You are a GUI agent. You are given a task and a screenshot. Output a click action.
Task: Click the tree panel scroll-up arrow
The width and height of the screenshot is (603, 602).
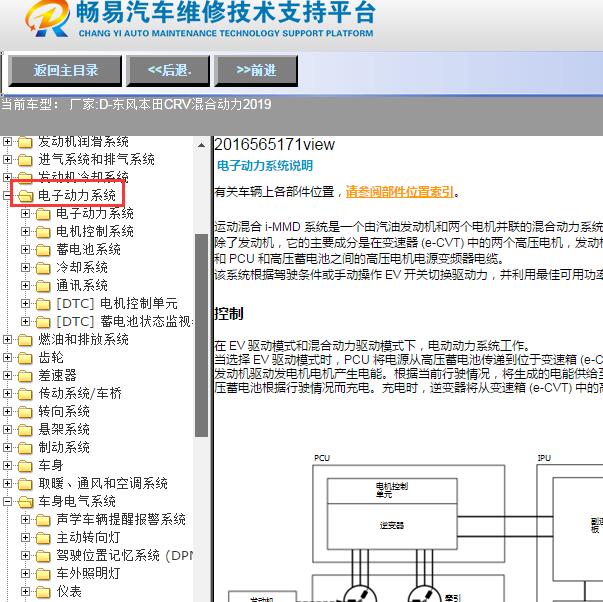[x=201, y=145]
